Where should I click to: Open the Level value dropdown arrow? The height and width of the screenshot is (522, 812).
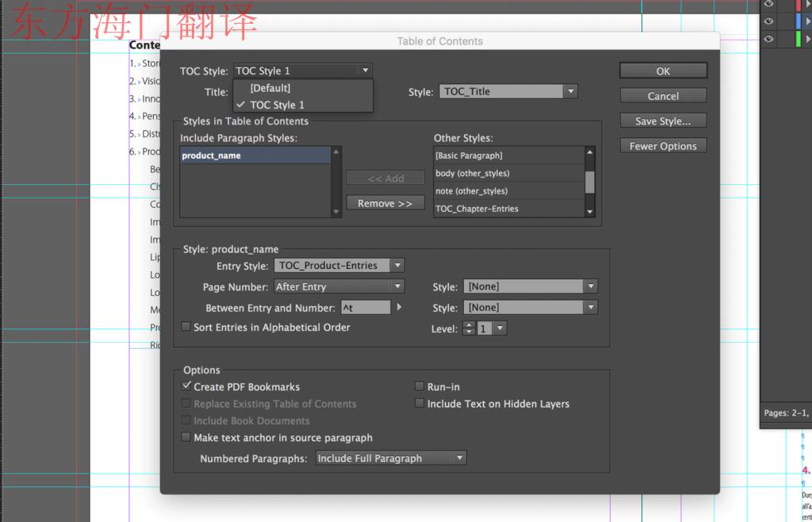500,328
